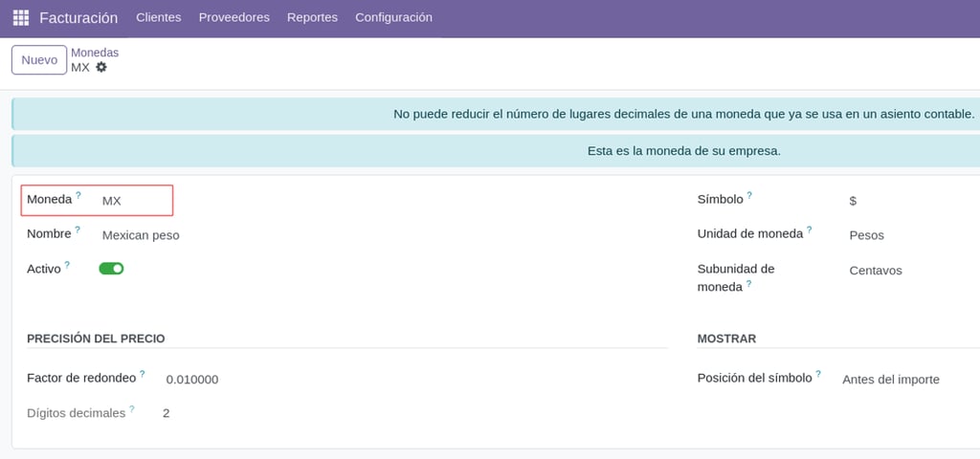Open the apps grid menu icon
The width and height of the screenshot is (980, 459).
[21, 17]
